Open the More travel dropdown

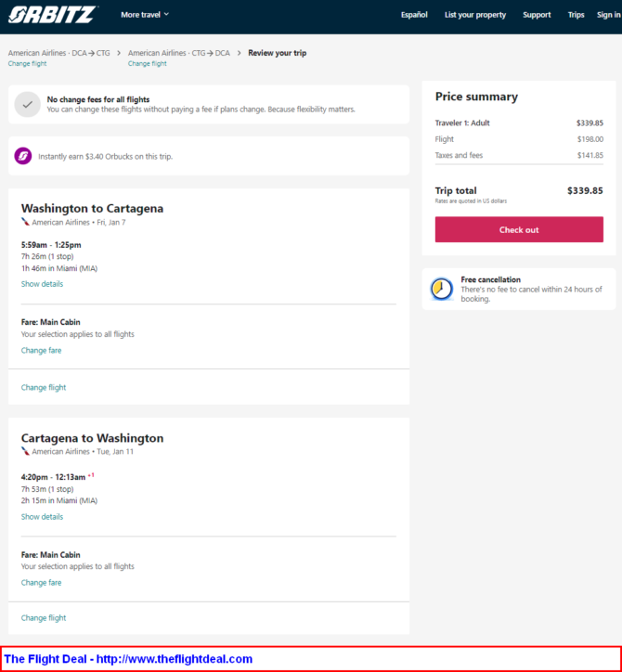[145, 15]
